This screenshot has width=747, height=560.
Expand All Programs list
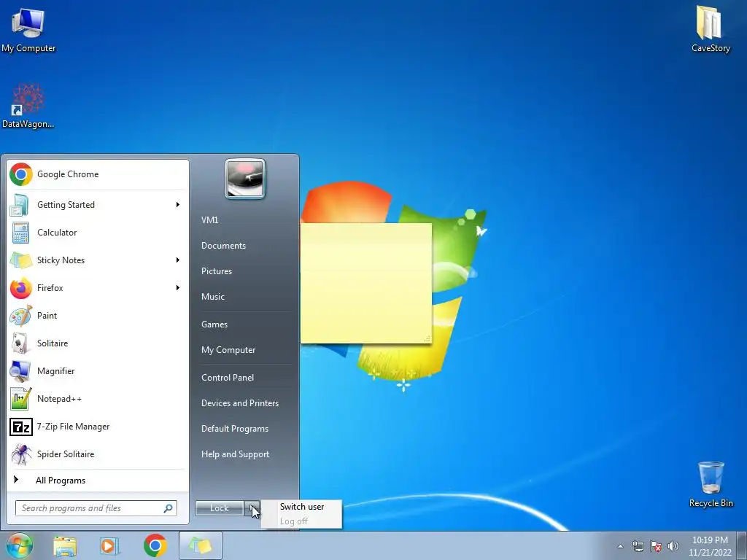pos(98,481)
